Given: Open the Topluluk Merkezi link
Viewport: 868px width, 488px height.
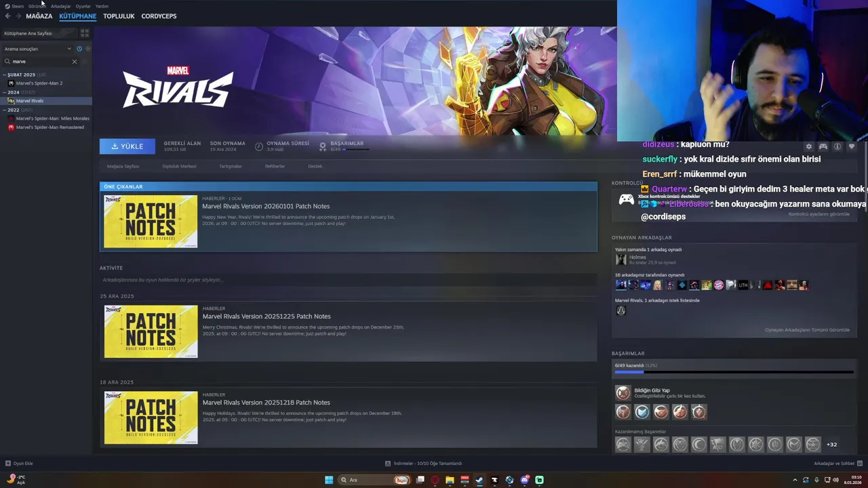Looking at the screenshot, I should click(x=179, y=166).
